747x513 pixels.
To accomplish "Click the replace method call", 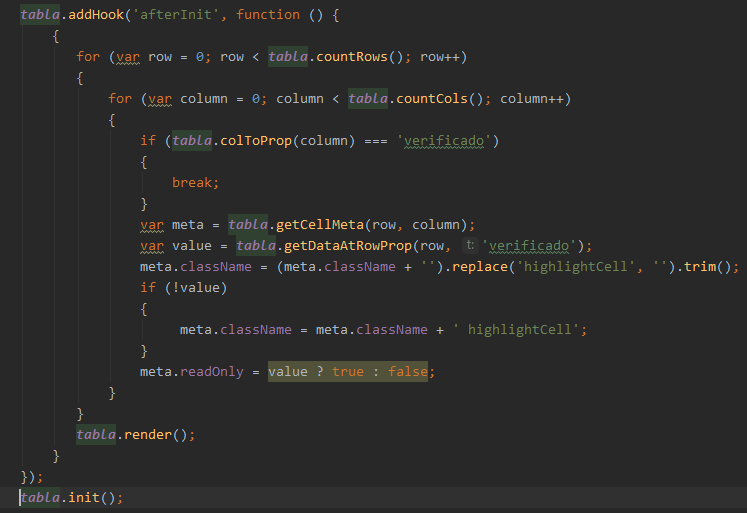I will pyautogui.click(x=480, y=266).
